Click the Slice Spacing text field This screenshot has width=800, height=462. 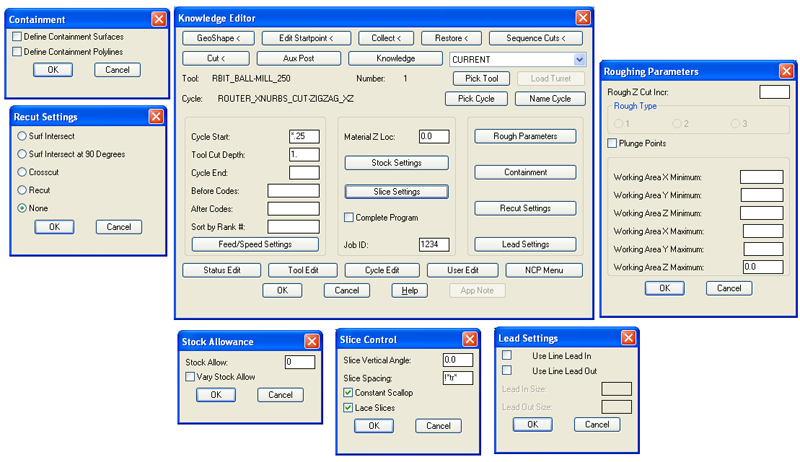click(x=457, y=378)
